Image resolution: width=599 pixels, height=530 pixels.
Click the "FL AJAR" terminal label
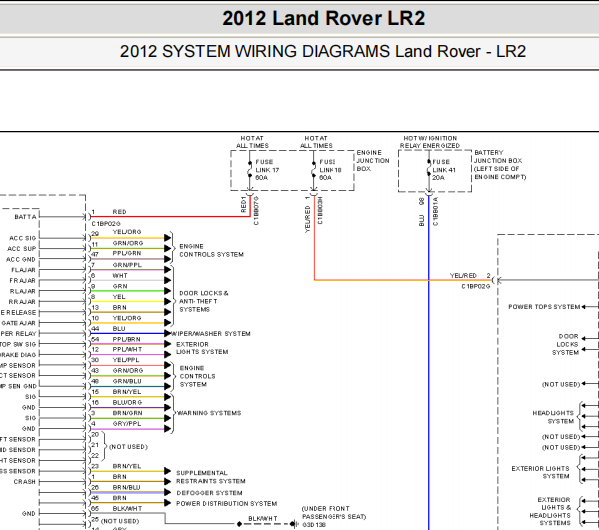(23, 270)
